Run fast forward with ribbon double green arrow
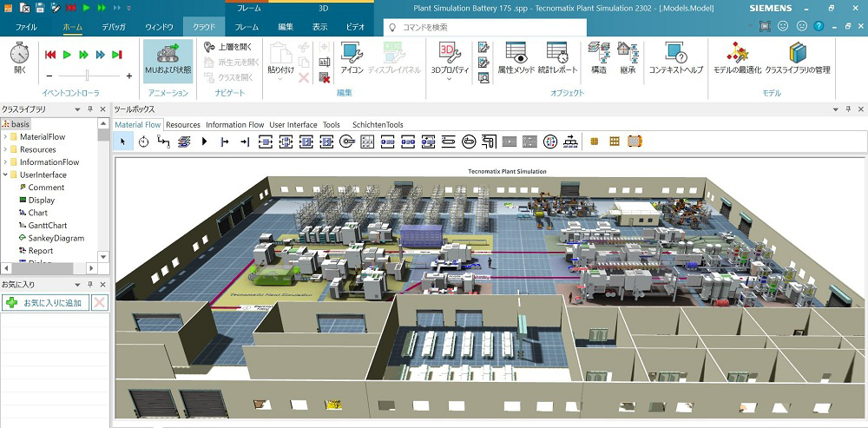This screenshot has height=428, width=868. (x=83, y=55)
